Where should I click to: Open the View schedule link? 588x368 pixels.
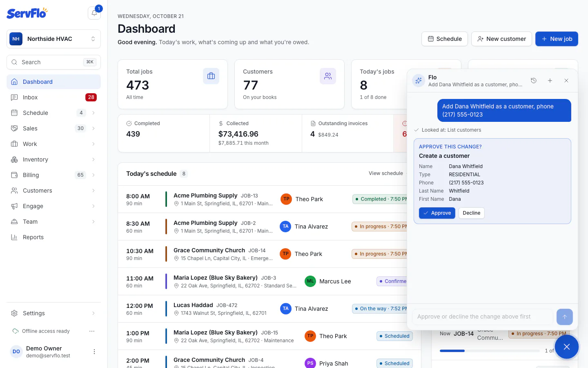click(386, 173)
